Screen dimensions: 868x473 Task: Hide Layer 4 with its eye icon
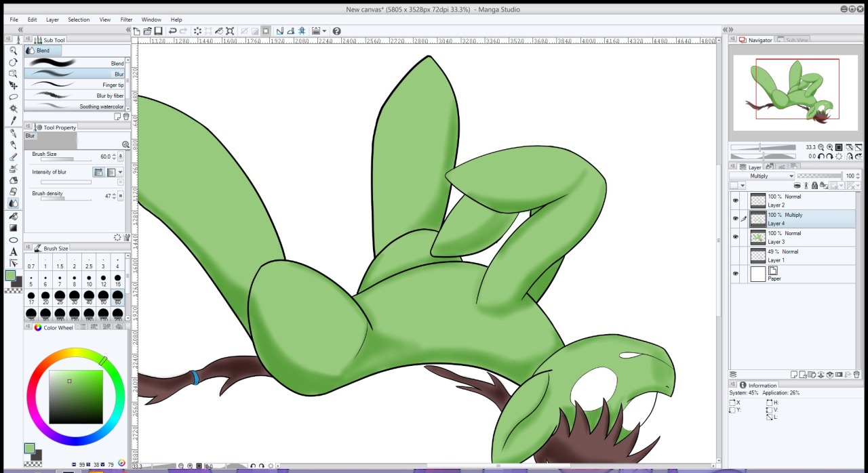736,218
